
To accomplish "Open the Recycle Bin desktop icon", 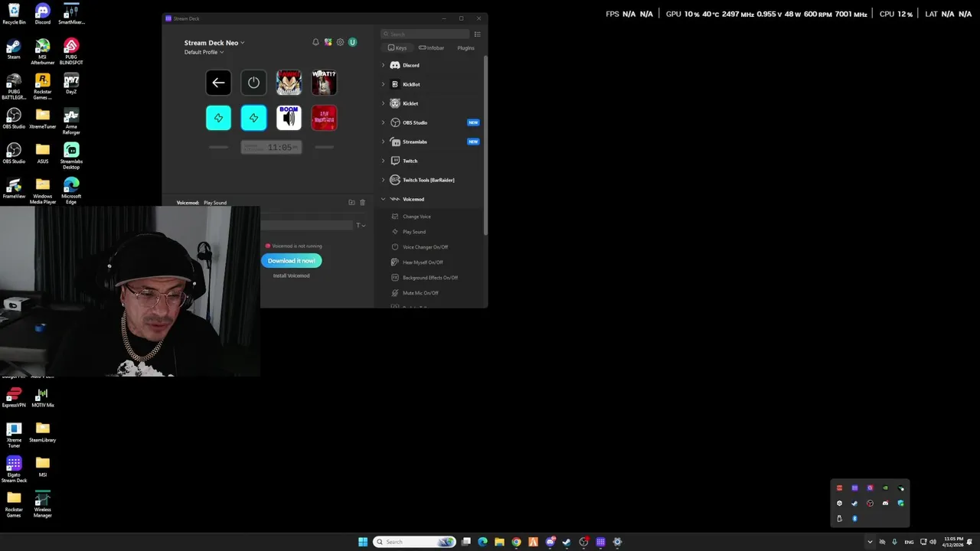I will pos(14,14).
